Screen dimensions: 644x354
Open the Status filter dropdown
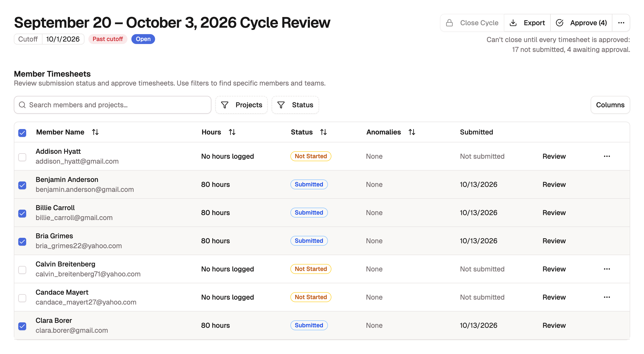pos(295,105)
